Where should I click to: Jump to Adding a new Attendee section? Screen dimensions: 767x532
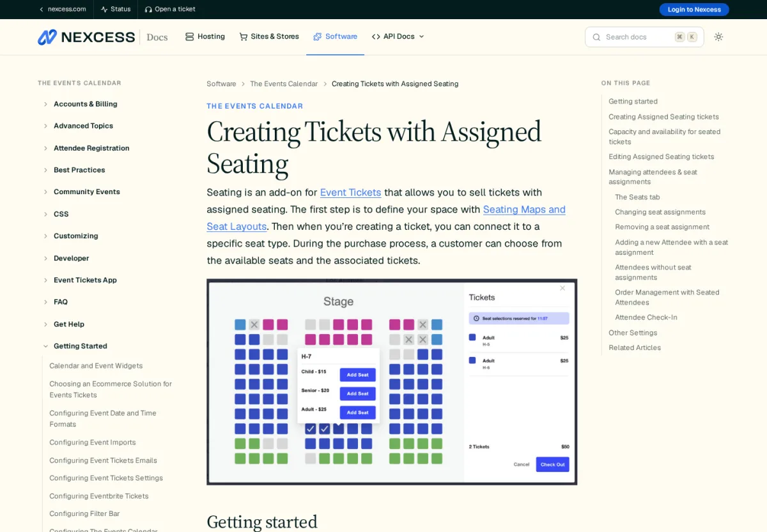[672, 247]
